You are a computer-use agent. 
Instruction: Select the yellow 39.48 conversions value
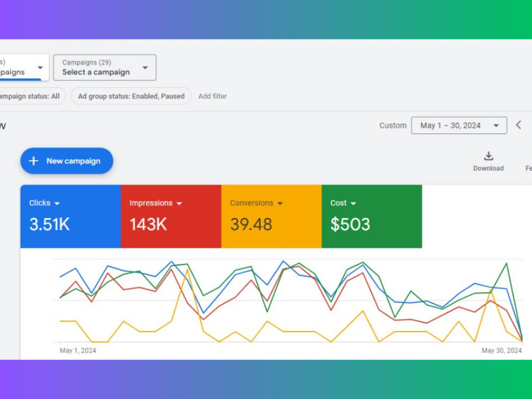point(251,225)
